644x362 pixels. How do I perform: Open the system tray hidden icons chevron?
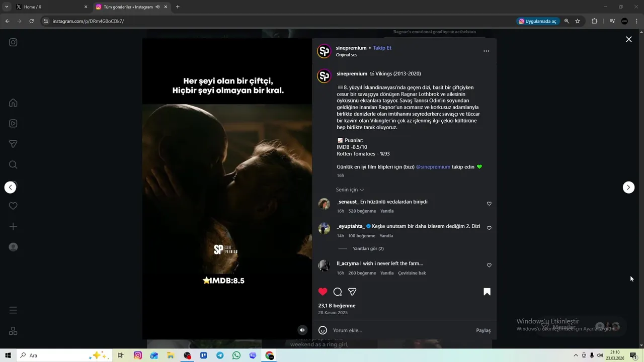576,355
